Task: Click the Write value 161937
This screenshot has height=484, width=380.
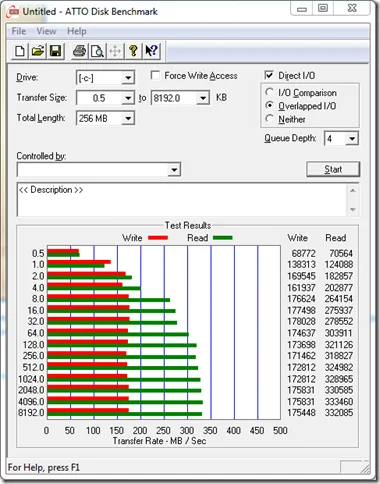Action: [301, 288]
